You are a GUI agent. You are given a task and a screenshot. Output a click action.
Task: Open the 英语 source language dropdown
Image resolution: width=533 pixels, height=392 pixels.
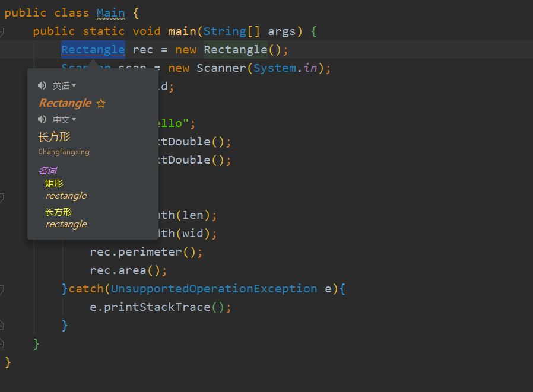(x=64, y=86)
